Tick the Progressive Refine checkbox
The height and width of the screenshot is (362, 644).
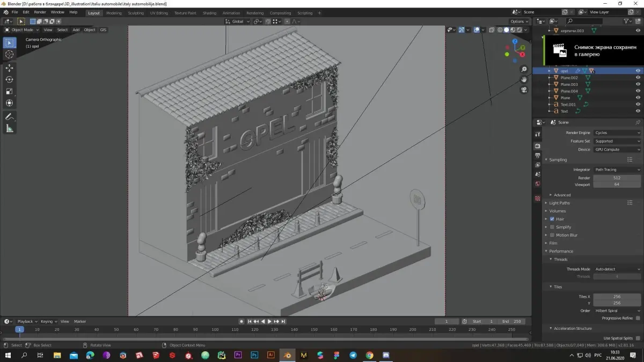[x=638, y=318]
